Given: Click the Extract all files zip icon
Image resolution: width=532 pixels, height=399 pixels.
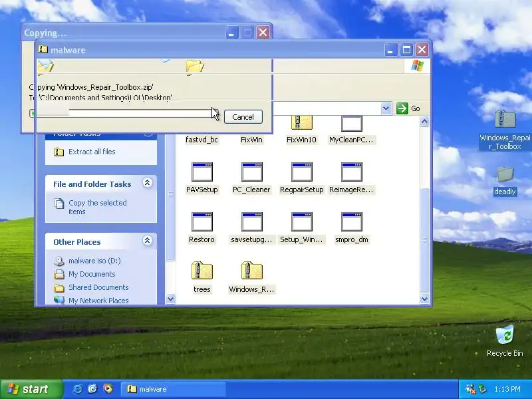Looking at the screenshot, I should (59, 152).
